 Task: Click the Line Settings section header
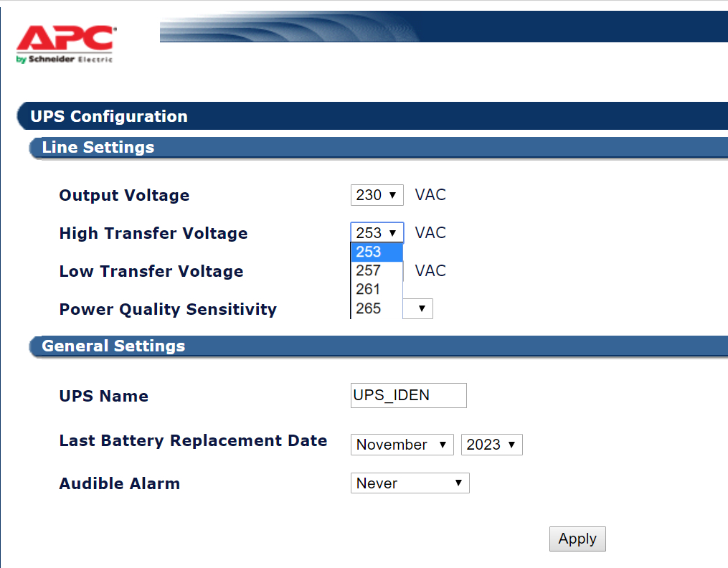pos(98,148)
